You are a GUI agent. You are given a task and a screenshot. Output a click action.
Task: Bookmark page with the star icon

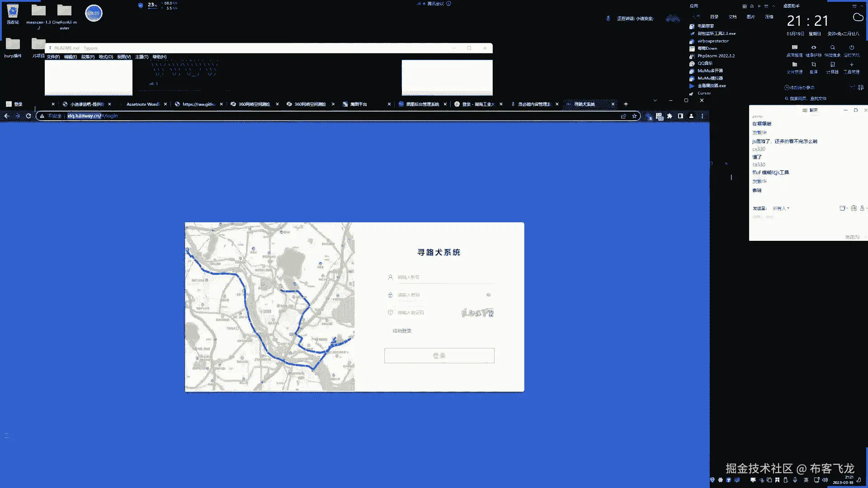[634, 116]
